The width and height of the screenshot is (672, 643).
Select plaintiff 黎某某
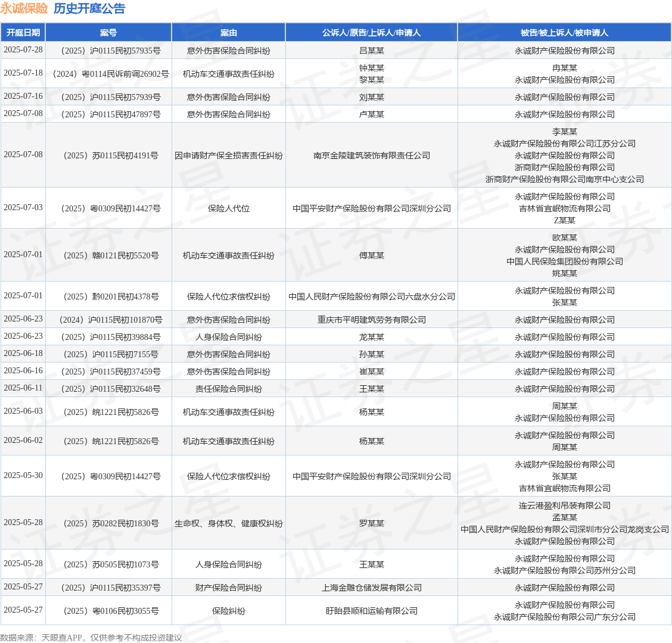tap(372, 80)
